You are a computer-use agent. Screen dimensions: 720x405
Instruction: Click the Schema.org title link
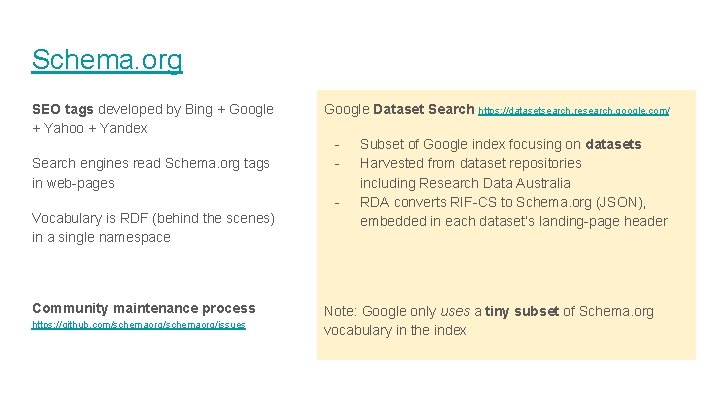[107, 60]
